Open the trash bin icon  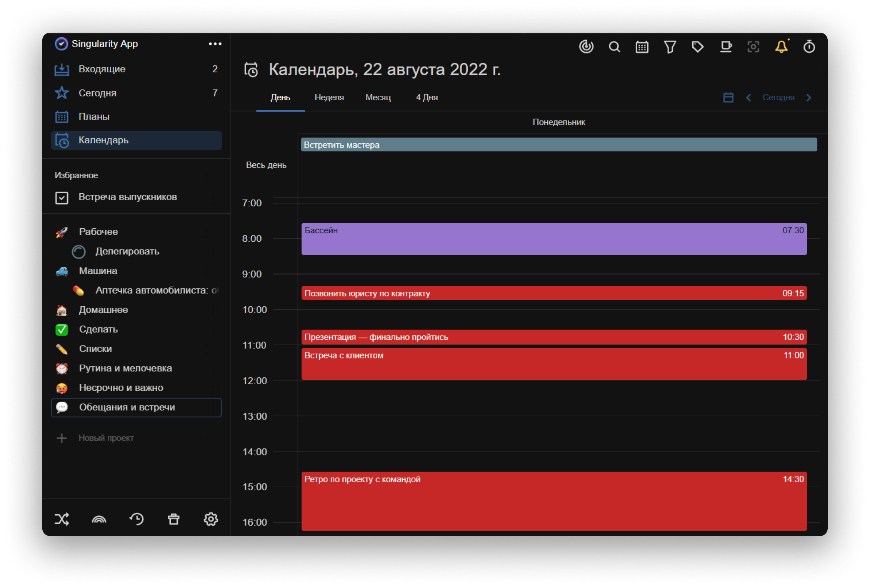(x=173, y=519)
